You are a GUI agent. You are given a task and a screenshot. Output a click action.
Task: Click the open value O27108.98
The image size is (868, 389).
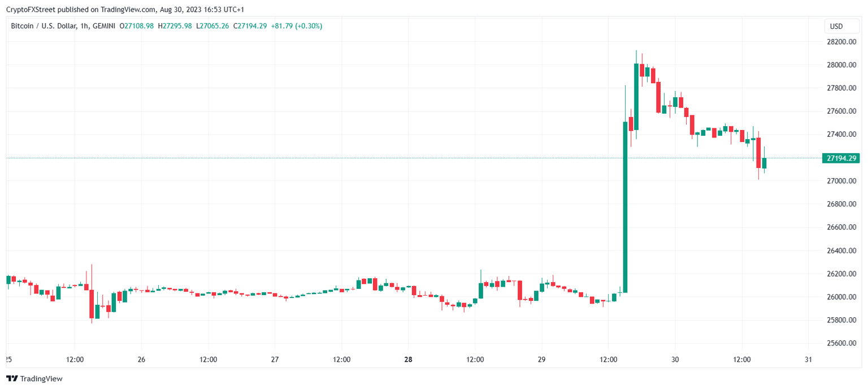click(x=136, y=26)
